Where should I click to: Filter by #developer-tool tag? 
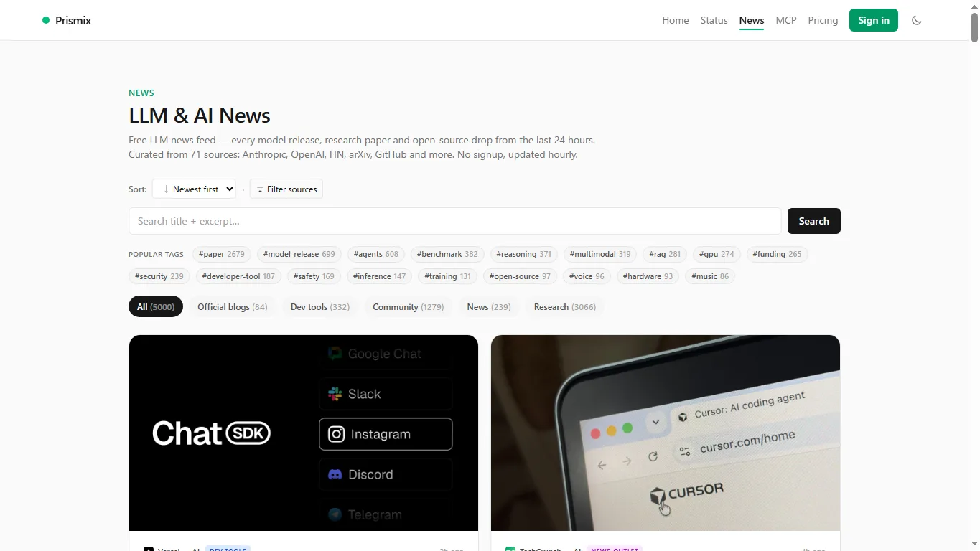pyautogui.click(x=238, y=276)
